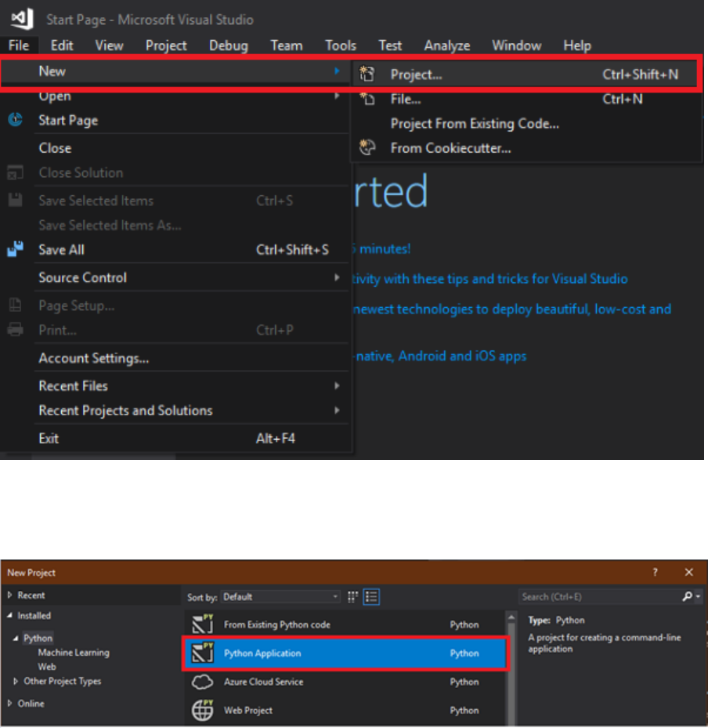The image size is (708, 728).
Task: Choose File... from New submenu
Action: pyautogui.click(x=525, y=99)
